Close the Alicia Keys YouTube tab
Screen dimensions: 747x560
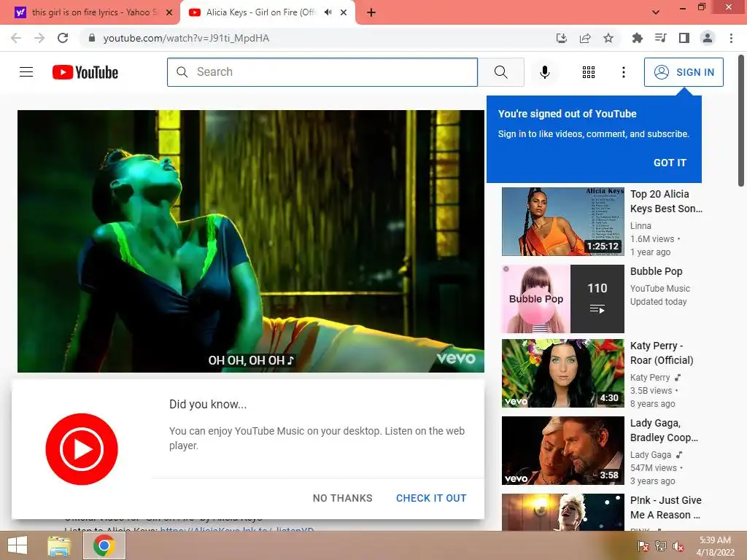click(344, 12)
